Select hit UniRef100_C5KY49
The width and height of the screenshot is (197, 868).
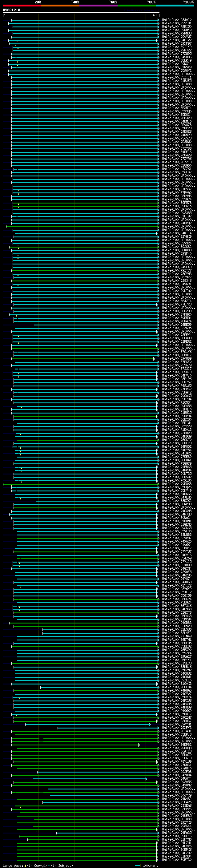tap(176, 491)
